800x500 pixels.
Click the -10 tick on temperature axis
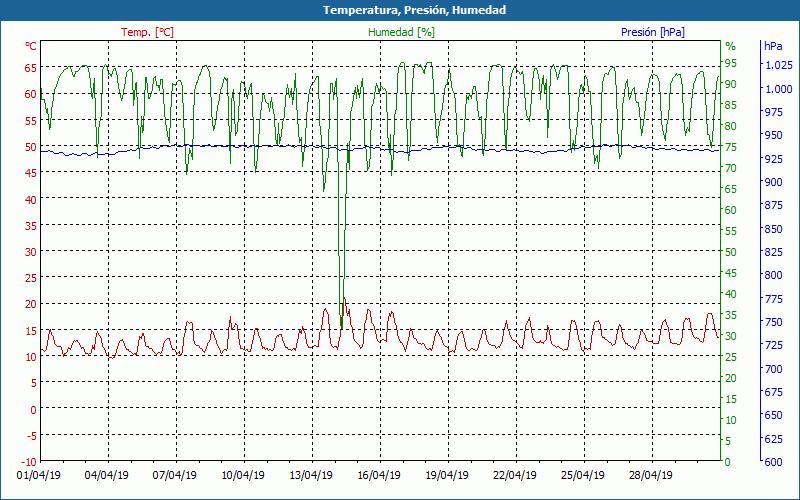click(29, 462)
